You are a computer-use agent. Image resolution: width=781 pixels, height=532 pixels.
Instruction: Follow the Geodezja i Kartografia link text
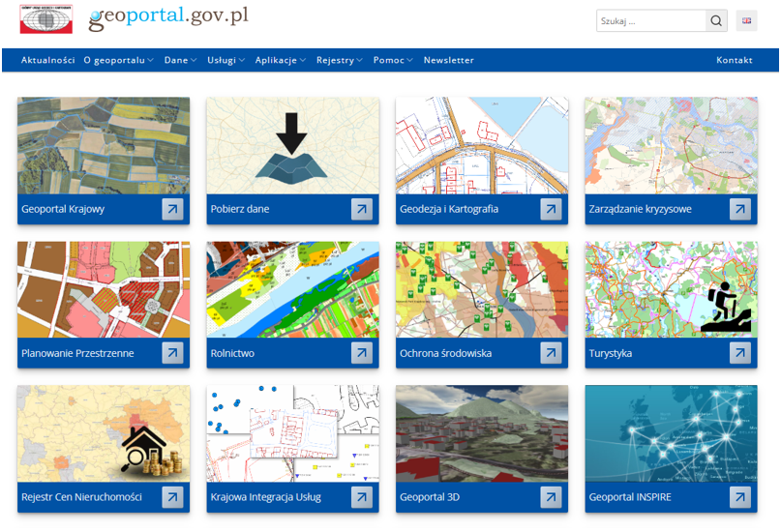point(449,209)
